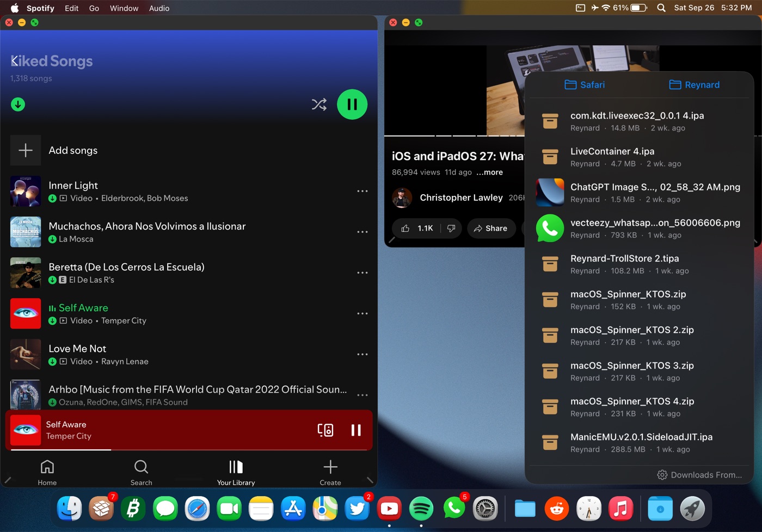This screenshot has width=762, height=532.
Task: Open the Safari downloads folder
Action: tap(585, 85)
